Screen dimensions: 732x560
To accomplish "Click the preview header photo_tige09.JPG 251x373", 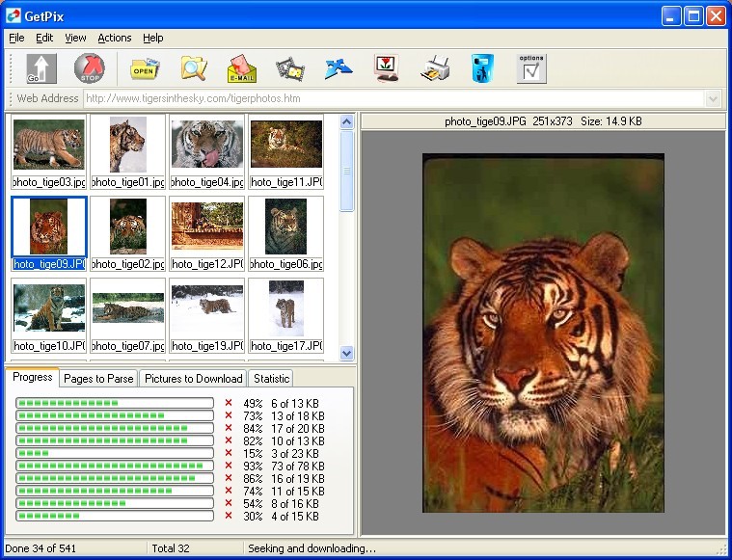I will [543, 121].
